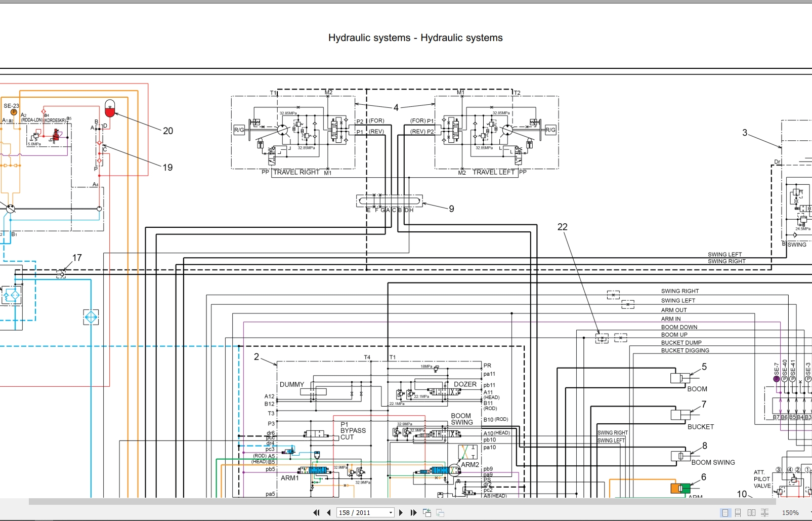
Task: Click the (KDRDE5KR) valve label
Action: 55,121
